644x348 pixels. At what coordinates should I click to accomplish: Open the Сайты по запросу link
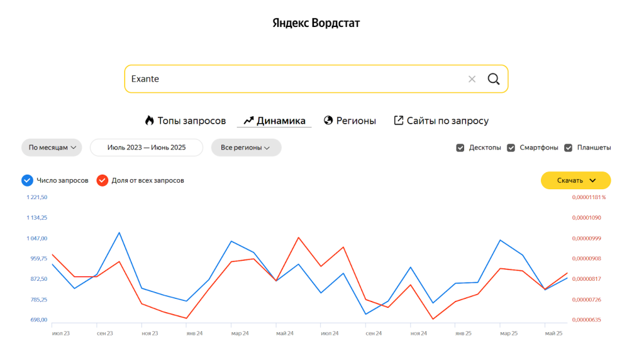click(x=447, y=121)
